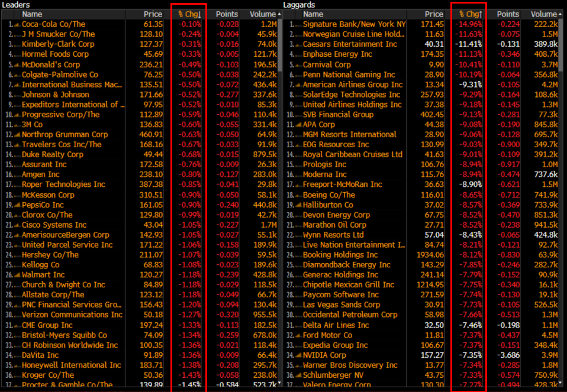
Task: Click the Laggards table Name column header
Action: 313,14
